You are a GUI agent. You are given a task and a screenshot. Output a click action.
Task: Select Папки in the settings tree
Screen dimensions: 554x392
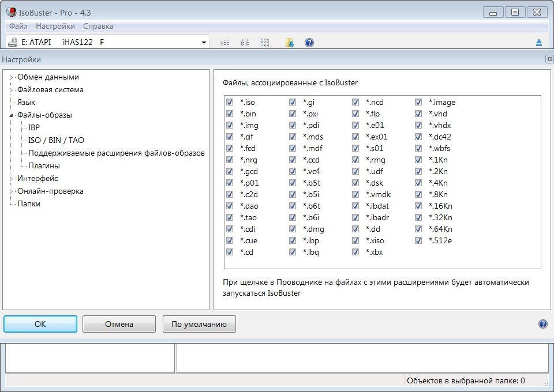click(29, 203)
